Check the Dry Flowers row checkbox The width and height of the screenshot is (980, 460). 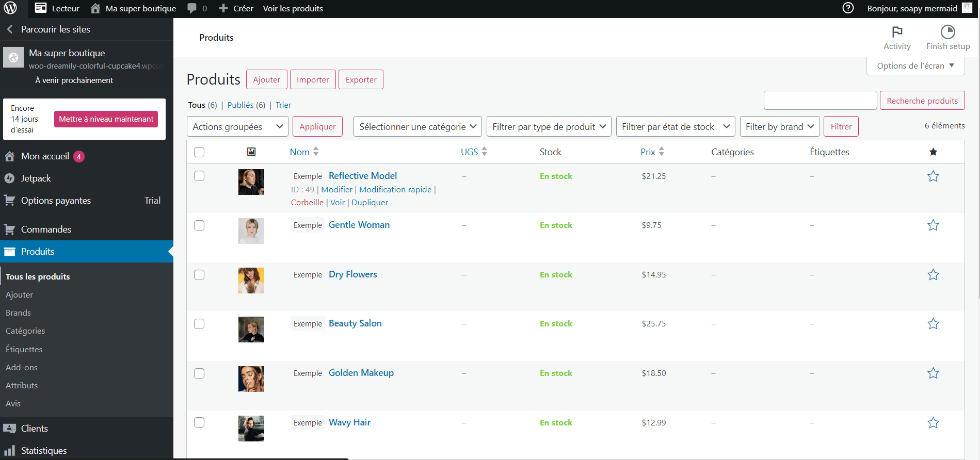(x=199, y=275)
